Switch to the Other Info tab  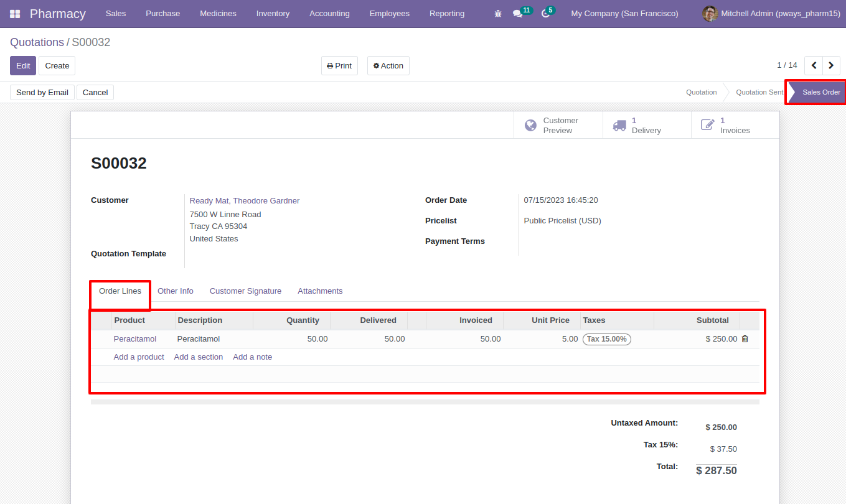(176, 291)
